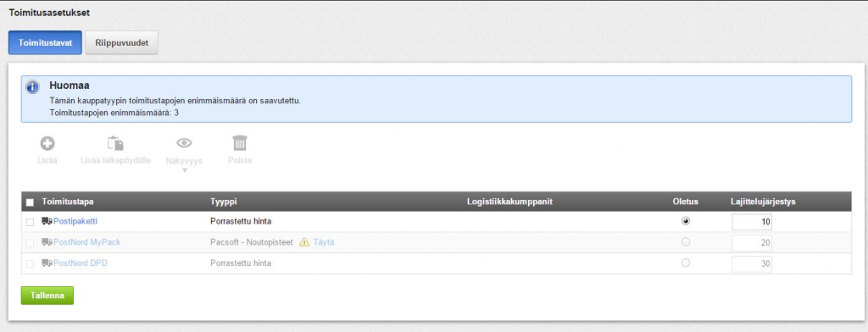The image size is (868, 332).
Task: Open the Postipaketti delivery method link
Action: [x=75, y=221]
